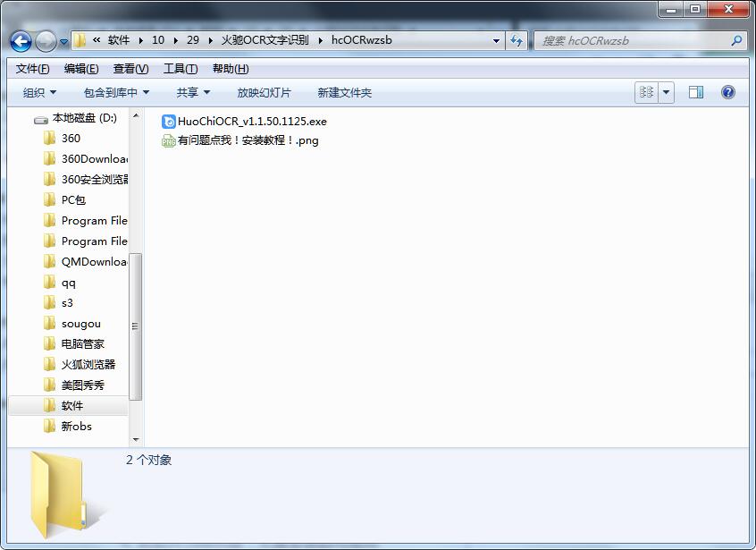Viewport: 756px width, 550px height.
Task: Click the 放映幻灯片 button
Action: coord(265,93)
